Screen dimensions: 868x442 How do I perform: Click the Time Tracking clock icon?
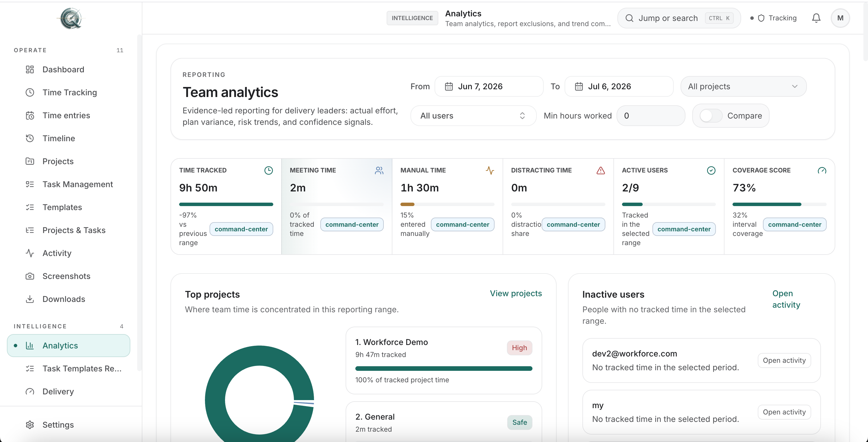tap(30, 92)
